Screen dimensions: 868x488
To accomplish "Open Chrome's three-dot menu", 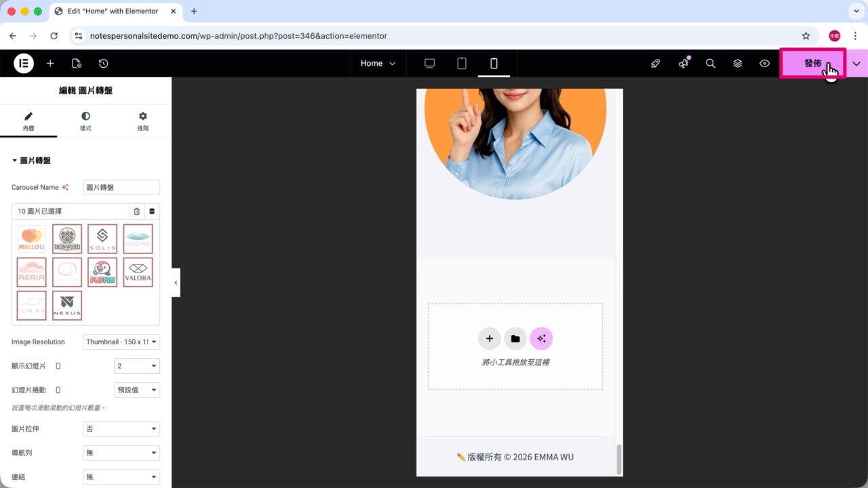I will pyautogui.click(x=854, y=35).
